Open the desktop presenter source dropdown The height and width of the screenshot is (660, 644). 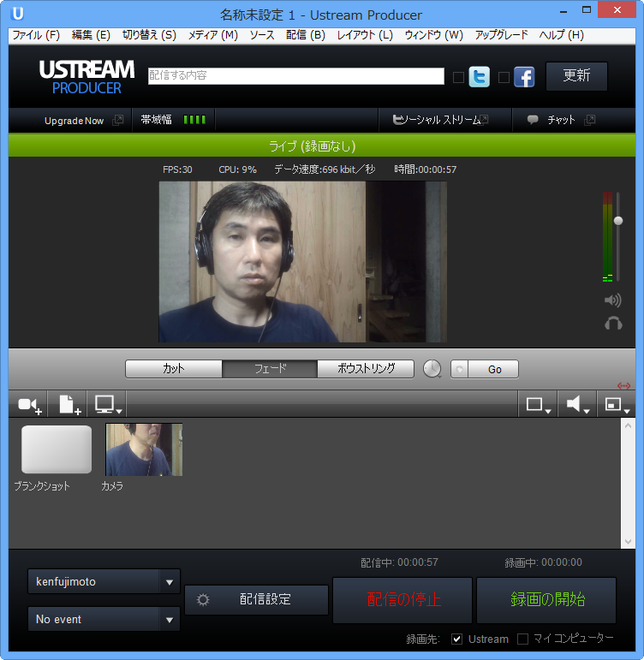coord(107,406)
